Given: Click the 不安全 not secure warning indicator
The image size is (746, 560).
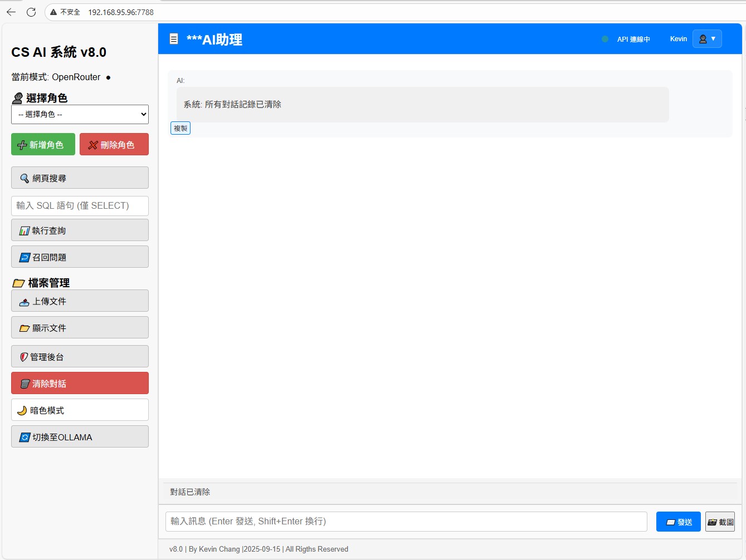Looking at the screenshot, I should [x=65, y=12].
